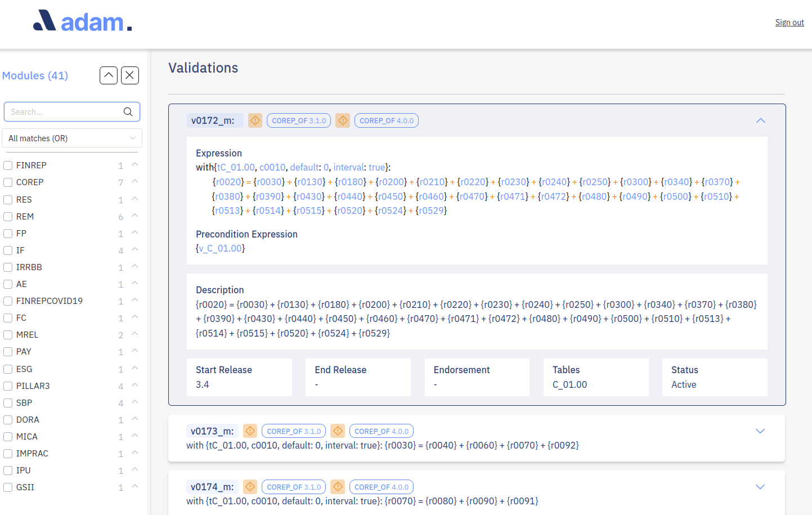The width and height of the screenshot is (812, 515).
Task: Open the All matches (OR) dropdown
Action: 72,138
